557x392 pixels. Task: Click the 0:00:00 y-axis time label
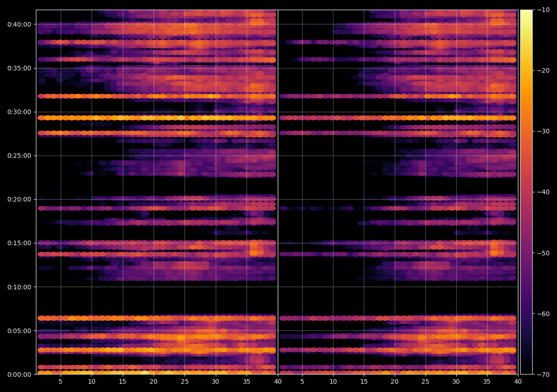click(x=19, y=374)
